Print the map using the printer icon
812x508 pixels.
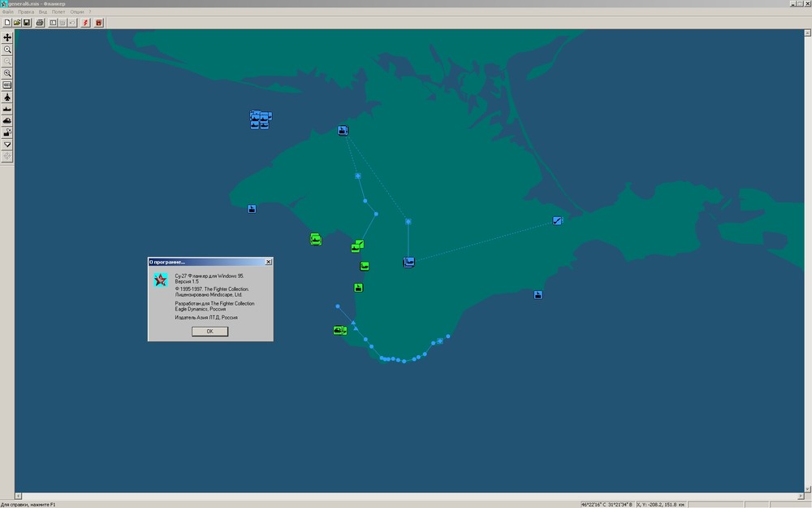coord(40,23)
